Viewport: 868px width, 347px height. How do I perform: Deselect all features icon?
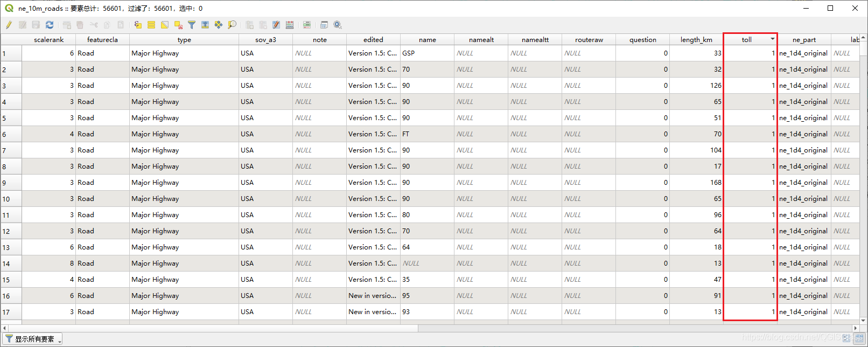(x=178, y=25)
